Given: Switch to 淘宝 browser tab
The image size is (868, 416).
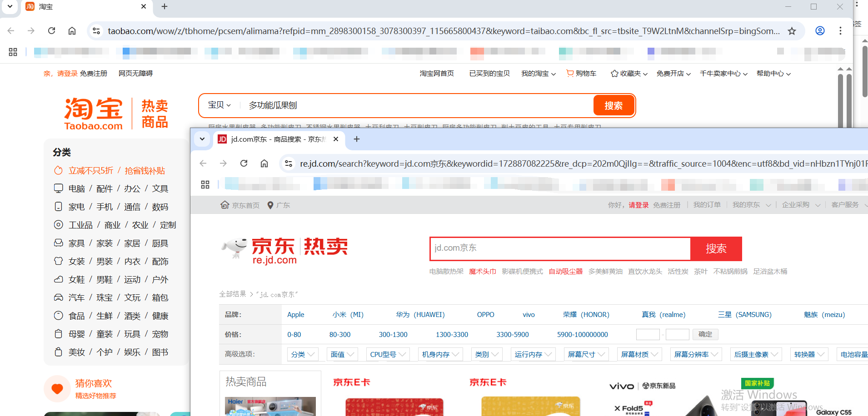Looking at the screenshot, I should (x=85, y=6).
